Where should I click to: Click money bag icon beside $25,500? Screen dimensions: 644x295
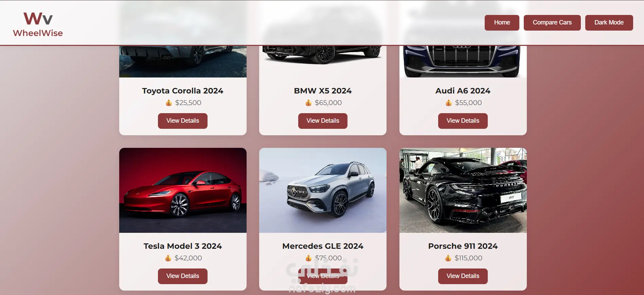pos(169,103)
